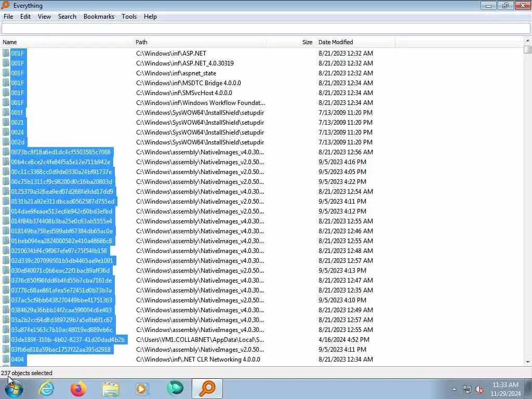Click path C:\Windows\inf\.NET CLR Networking 4.0.0.0

click(x=198, y=360)
